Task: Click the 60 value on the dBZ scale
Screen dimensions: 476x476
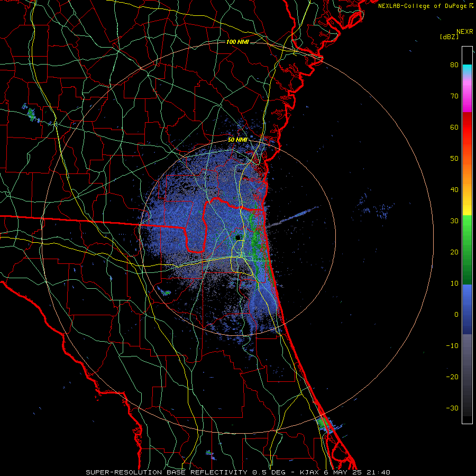Action: 454,127
